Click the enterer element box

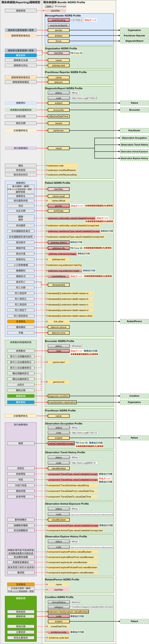pos(59,36)
